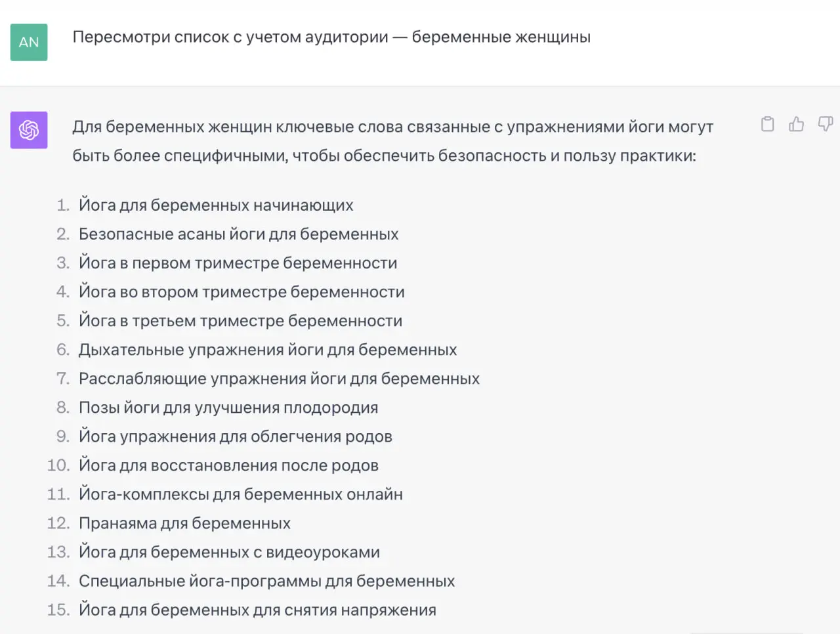Click Дыхательные упражнения йоги для беременных
The height and width of the screenshot is (634, 840).
268,349
